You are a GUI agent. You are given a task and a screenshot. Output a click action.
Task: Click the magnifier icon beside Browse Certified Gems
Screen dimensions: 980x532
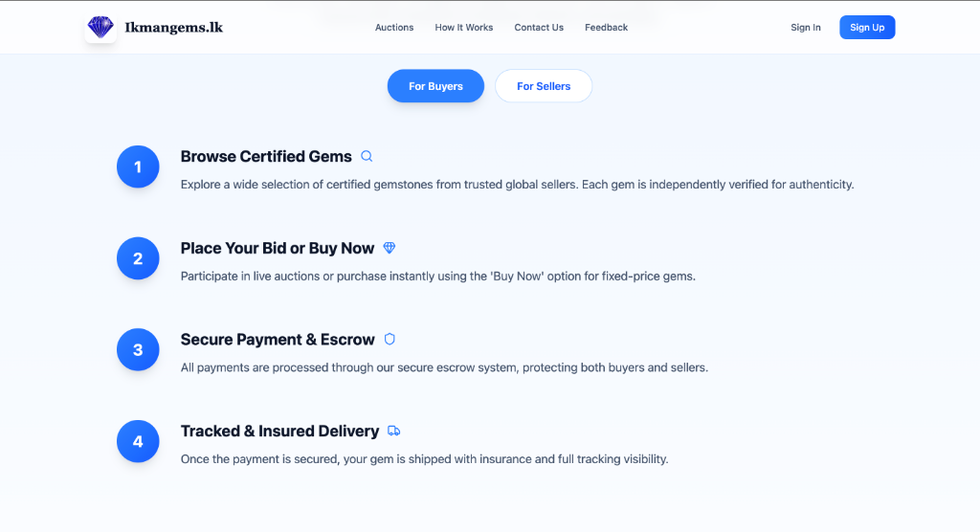click(367, 156)
